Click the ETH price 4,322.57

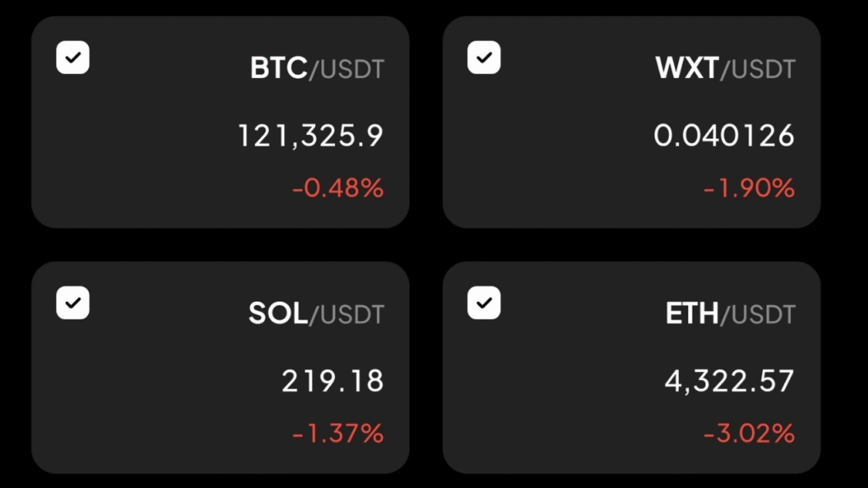[x=729, y=381]
